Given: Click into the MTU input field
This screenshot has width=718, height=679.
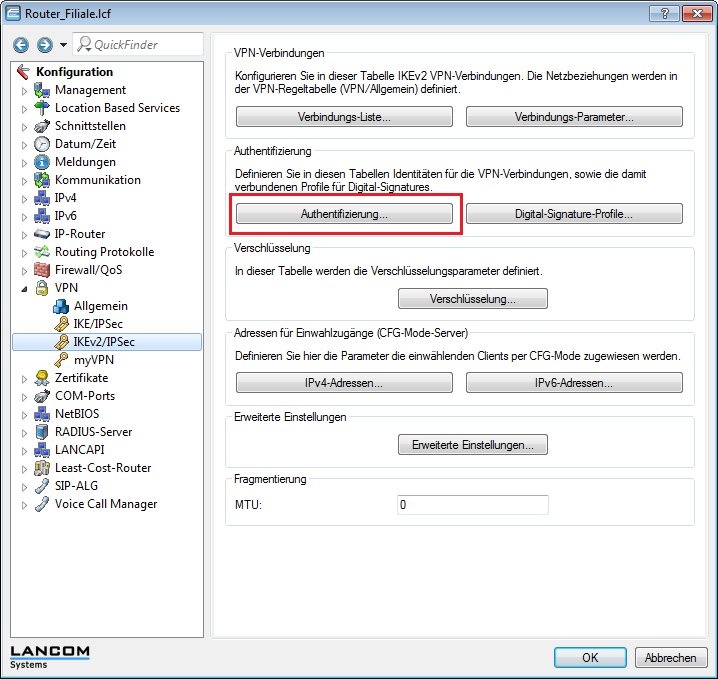Looking at the screenshot, I should [472, 505].
